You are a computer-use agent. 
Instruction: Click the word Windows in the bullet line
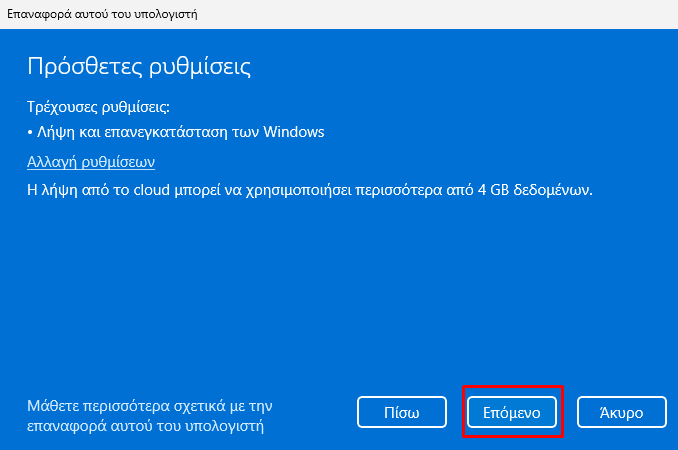click(x=294, y=131)
